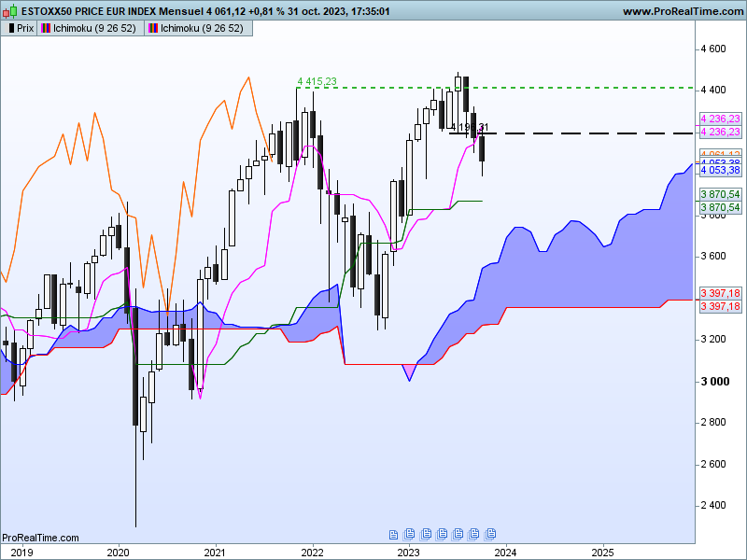Click the 2021 label on the time axis
Viewport: 747px width, 560px height.
pos(215,553)
